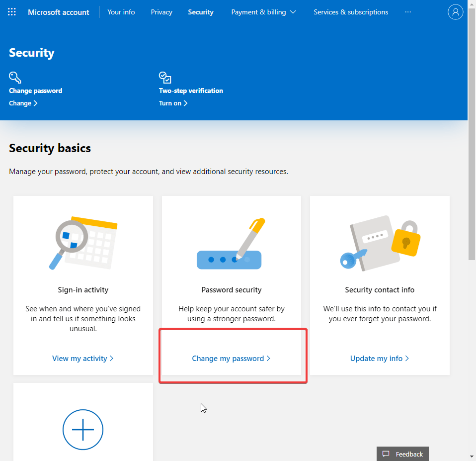476x461 pixels.
Task: Click the Two-step verification badge icon
Action: tap(164, 77)
